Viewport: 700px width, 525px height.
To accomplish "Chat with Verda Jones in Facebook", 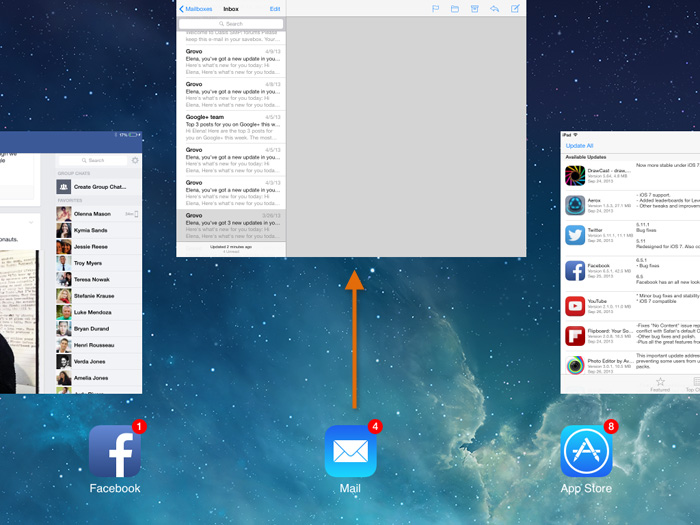I will 99,362.
